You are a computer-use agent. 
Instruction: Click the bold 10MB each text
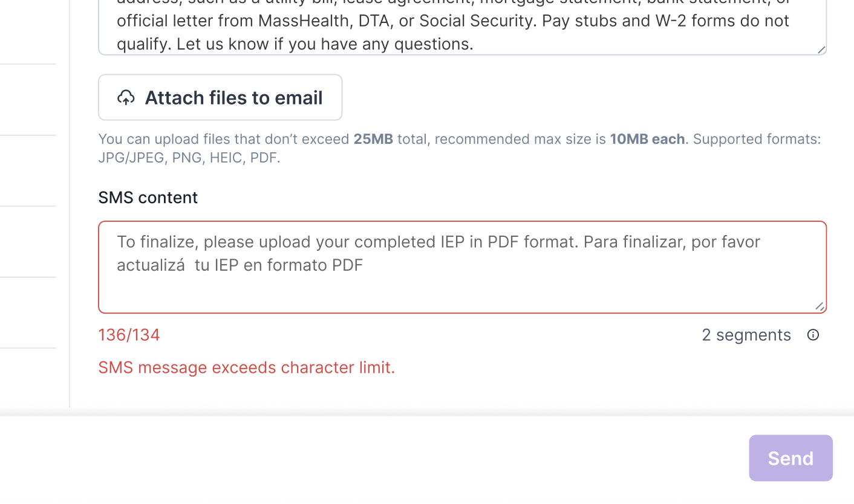point(647,139)
